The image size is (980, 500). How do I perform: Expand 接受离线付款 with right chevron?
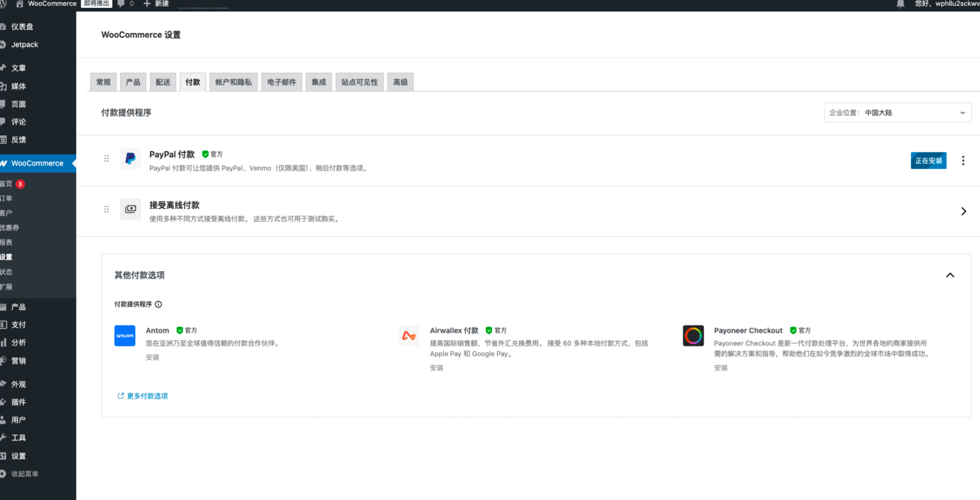(x=963, y=211)
